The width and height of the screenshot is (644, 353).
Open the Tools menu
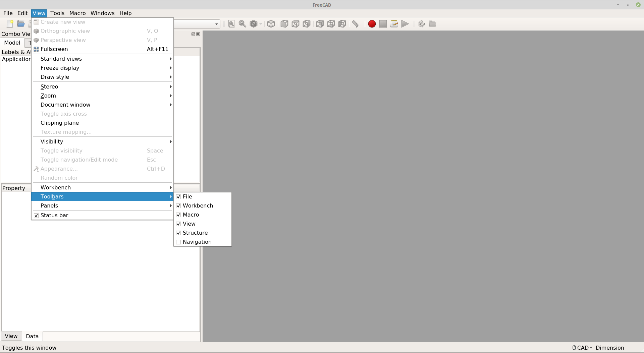[x=57, y=13]
